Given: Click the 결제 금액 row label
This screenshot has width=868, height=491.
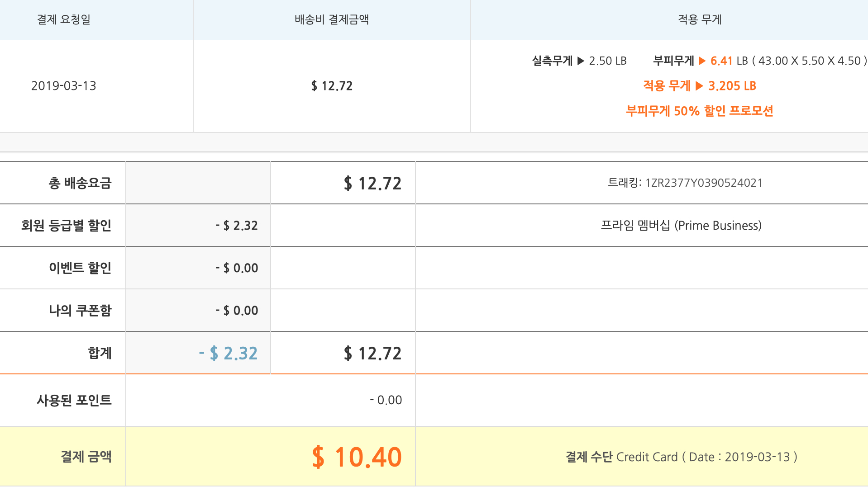Looking at the screenshot, I should pyautogui.click(x=86, y=457).
